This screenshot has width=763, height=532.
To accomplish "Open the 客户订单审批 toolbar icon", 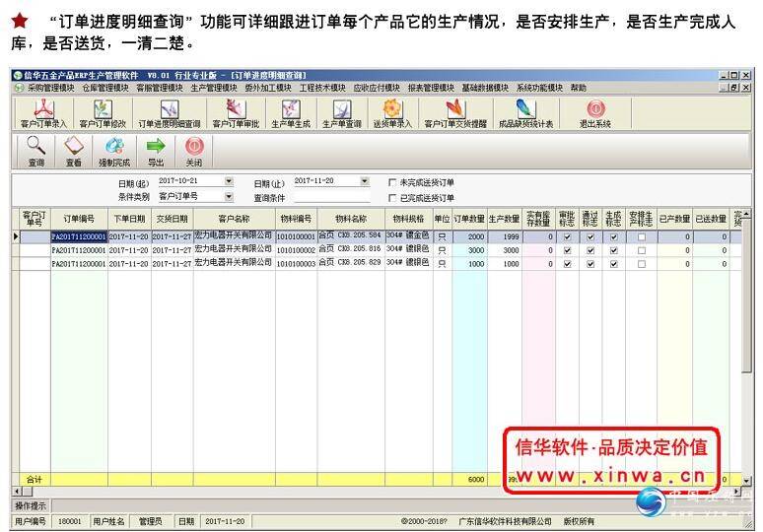I will (x=236, y=113).
